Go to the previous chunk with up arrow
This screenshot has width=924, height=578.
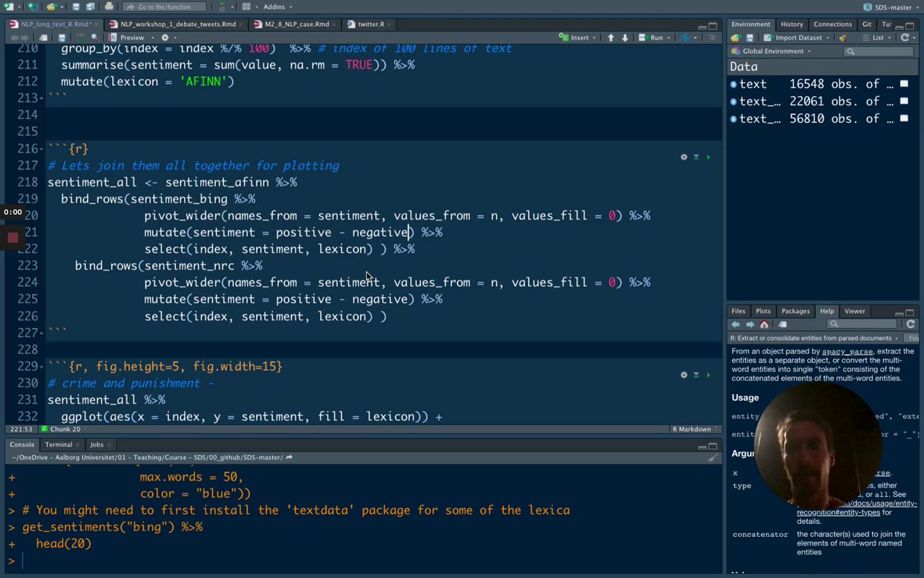[x=611, y=38]
